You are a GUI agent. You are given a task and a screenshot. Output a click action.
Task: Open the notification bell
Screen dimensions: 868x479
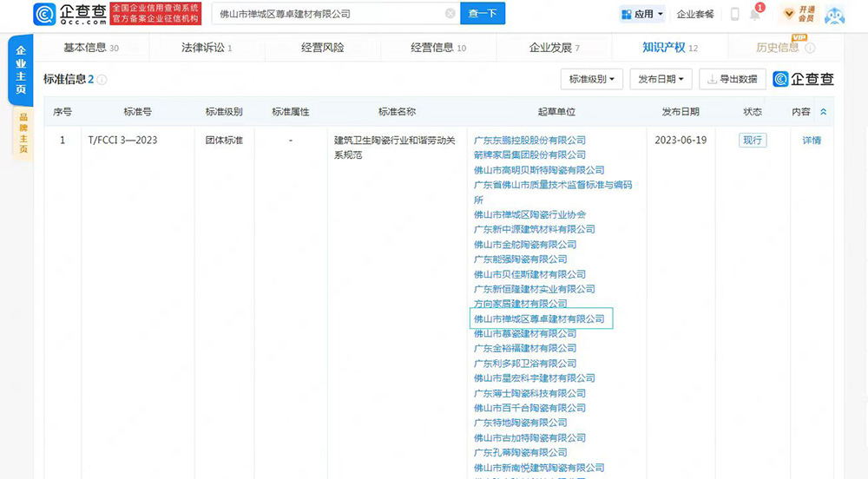tap(755, 14)
